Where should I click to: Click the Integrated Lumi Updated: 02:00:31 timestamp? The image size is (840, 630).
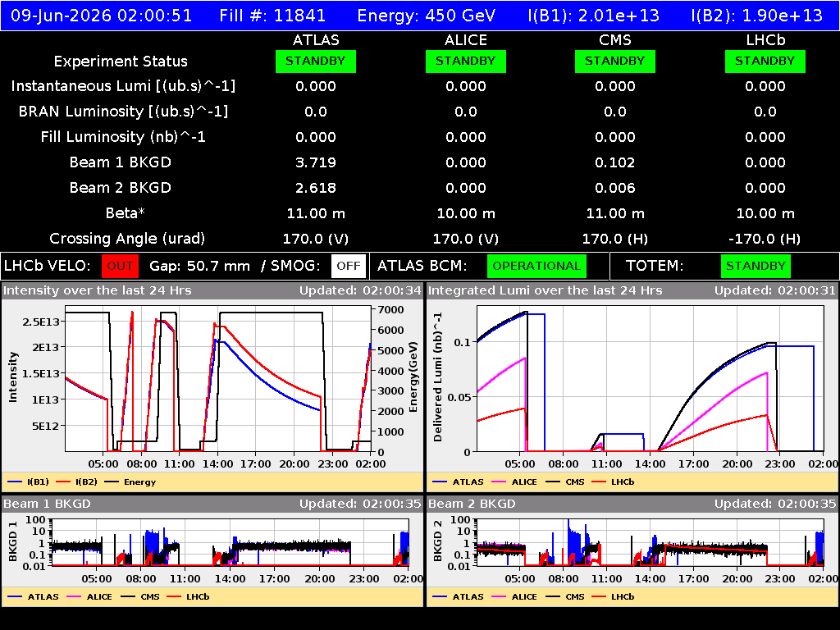point(774,290)
